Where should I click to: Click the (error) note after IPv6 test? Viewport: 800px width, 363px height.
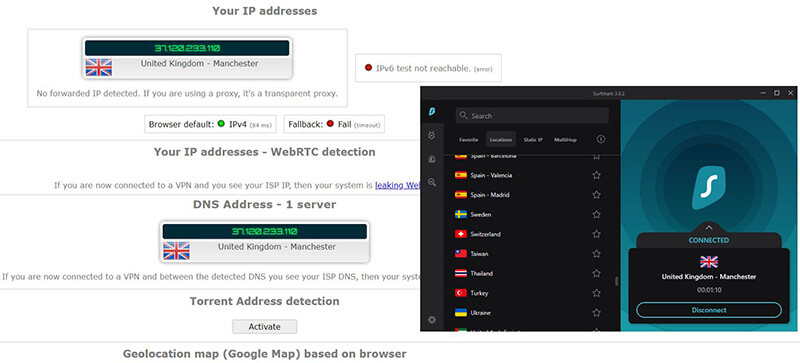click(x=483, y=68)
